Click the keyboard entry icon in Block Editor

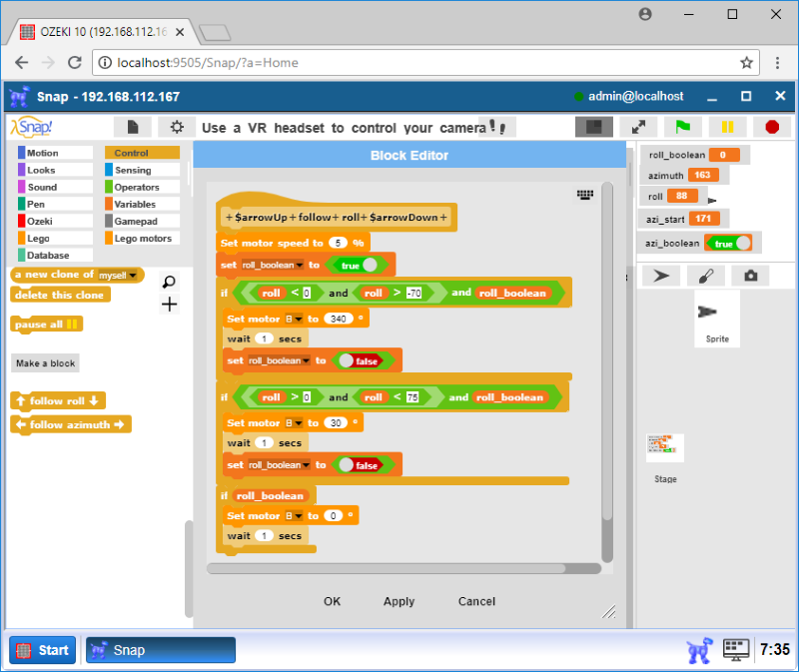[585, 195]
